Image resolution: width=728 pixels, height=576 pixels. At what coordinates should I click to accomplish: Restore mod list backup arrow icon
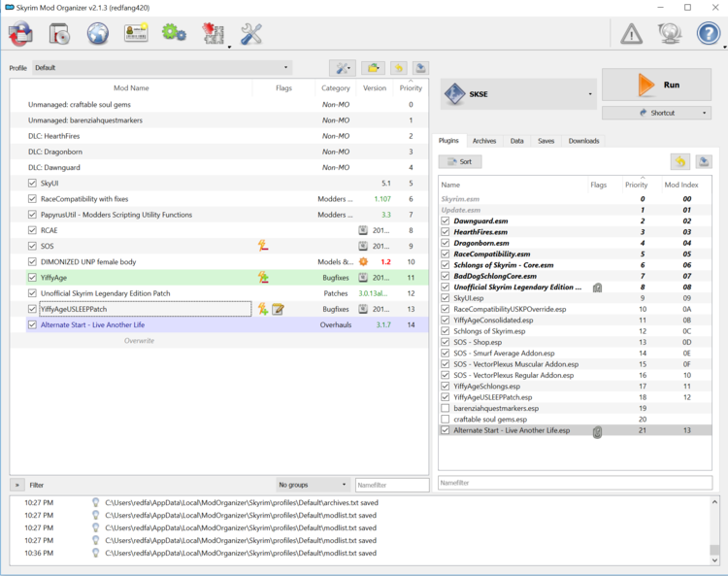tap(398, 68)
